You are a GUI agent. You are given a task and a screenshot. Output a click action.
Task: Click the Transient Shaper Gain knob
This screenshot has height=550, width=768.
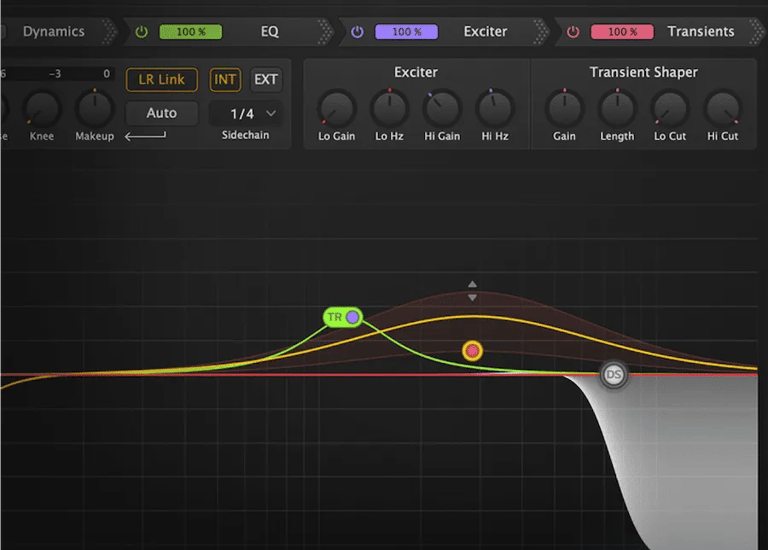[x=564, y=109]
